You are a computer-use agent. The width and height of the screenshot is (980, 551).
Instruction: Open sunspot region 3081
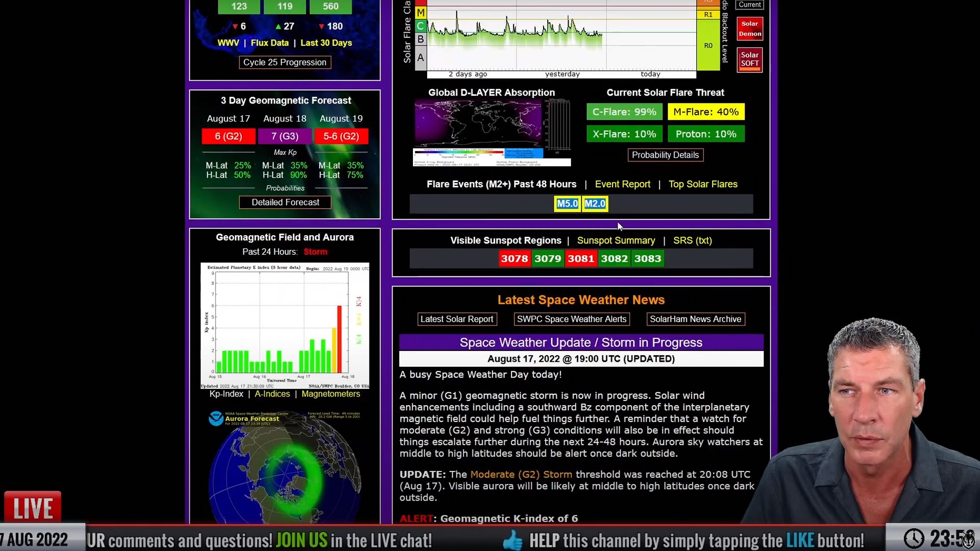pyautogui.click(x=581, y=259)
